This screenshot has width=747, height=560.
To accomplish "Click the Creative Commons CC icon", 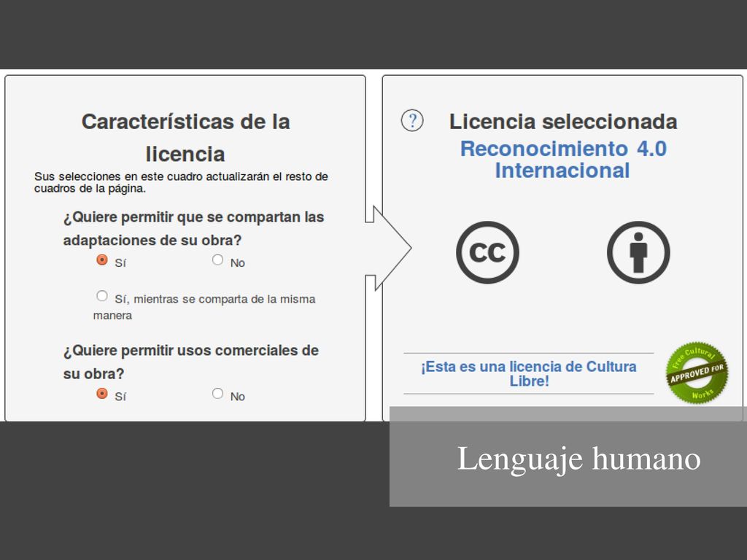I will 487,252.
